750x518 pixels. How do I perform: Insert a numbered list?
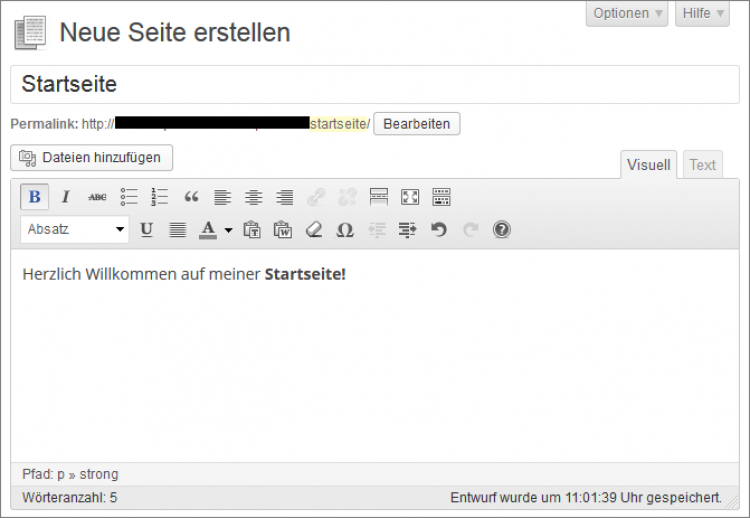click(160, 197)
